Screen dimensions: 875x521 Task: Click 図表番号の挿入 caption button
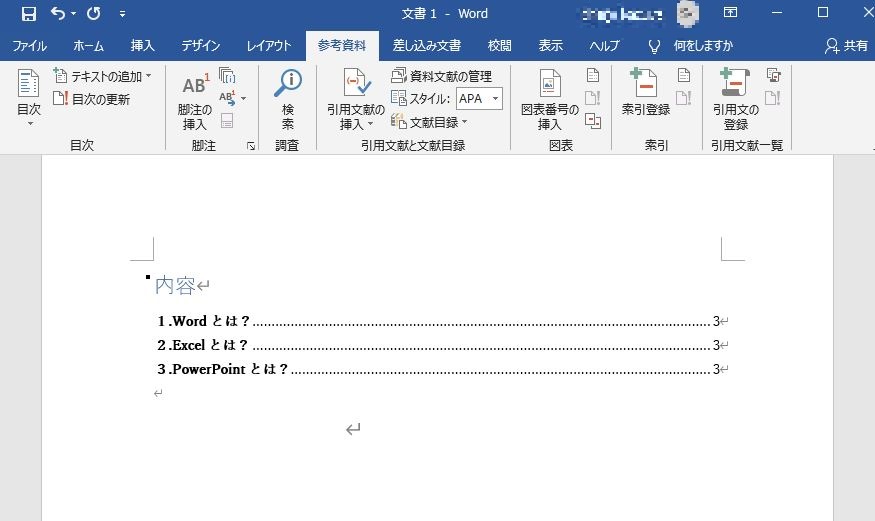(x=550, y=100)
